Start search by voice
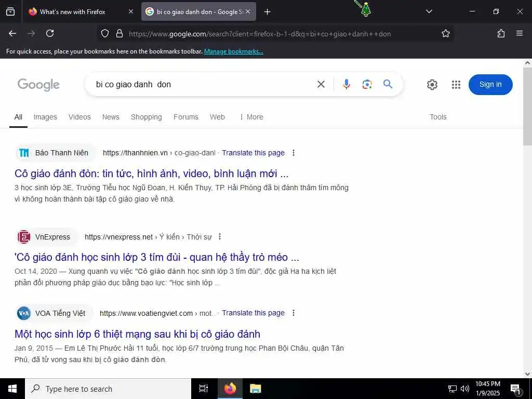 coord(346,84)
